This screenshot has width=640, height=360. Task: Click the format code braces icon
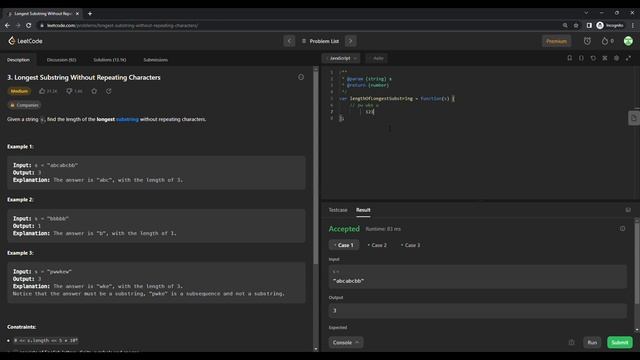(581, 58)
